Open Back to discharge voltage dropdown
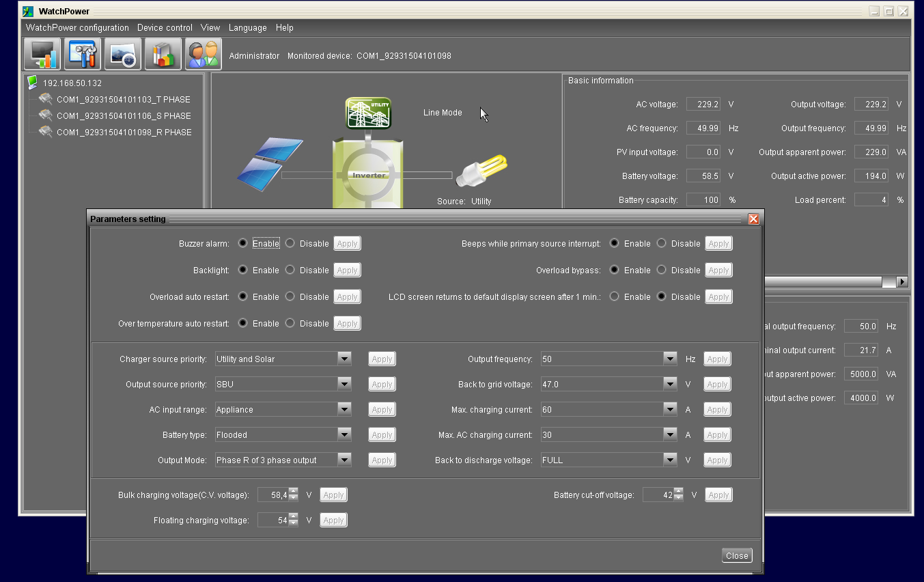The height and width of the screenshot is (582, 924). [x=670, y=460]
